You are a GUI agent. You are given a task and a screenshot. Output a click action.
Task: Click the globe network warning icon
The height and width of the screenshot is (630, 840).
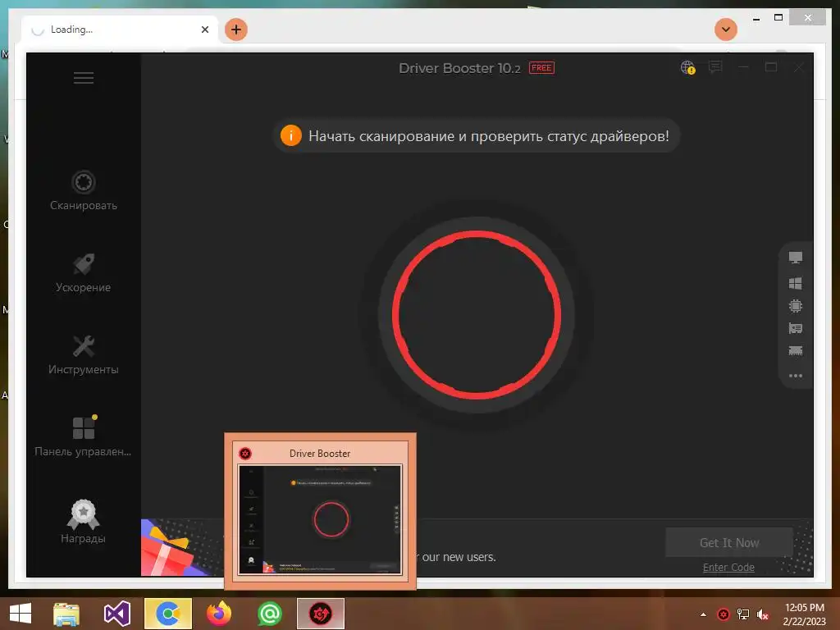(x=688, y=67)
